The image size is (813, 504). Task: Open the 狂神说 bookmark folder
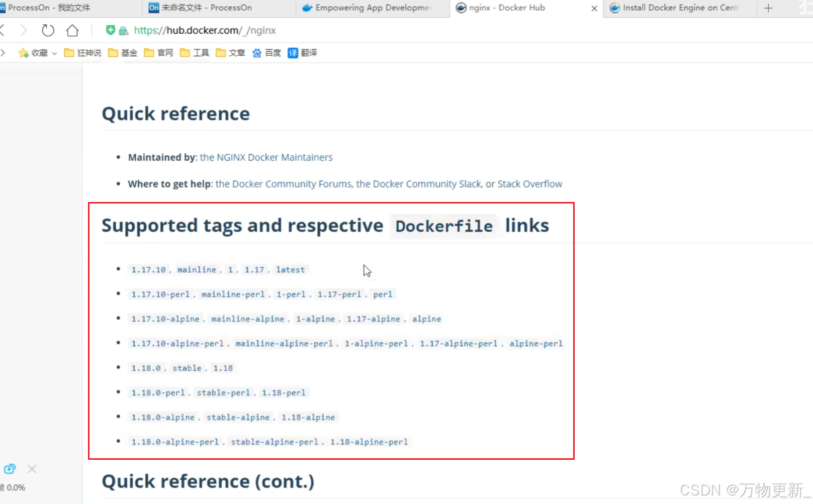click(82, 53)
